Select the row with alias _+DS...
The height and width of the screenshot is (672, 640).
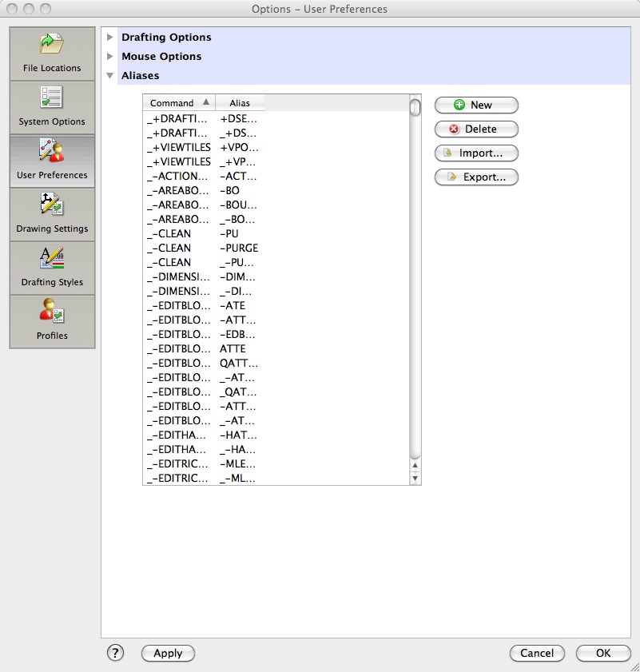pyautogui.click(x=276, y=133)
